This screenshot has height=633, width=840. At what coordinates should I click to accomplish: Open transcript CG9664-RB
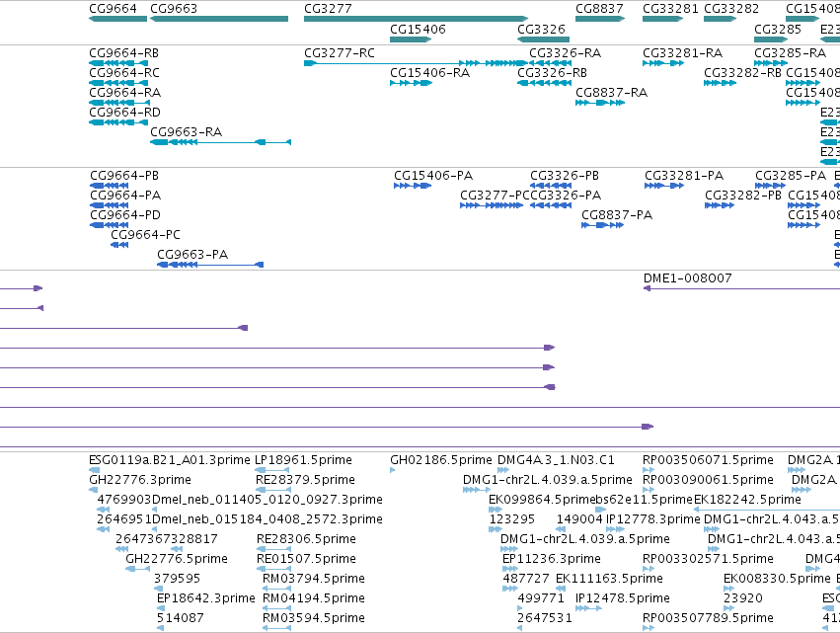pos(123,53)
